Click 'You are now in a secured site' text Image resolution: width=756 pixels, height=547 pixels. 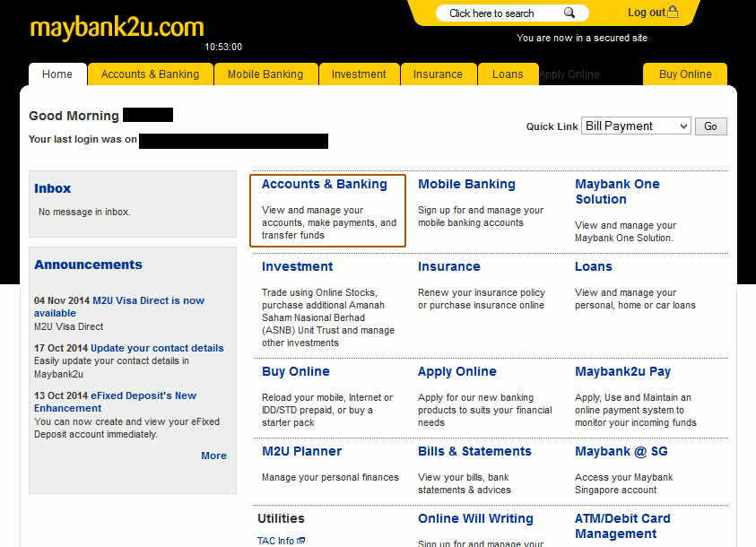point(582,38)
